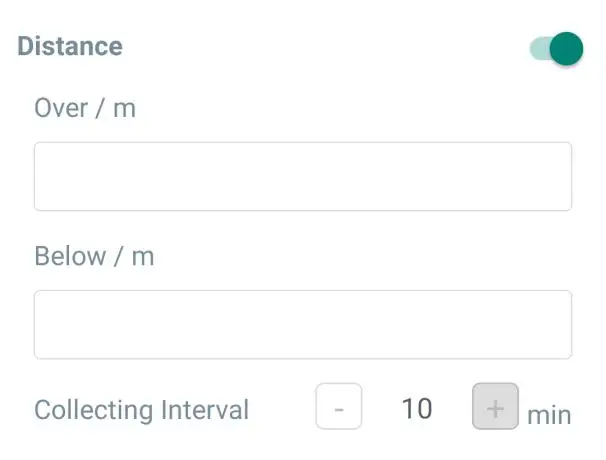Decrease Collecting Interval with minus button

[x=339, y=408]
